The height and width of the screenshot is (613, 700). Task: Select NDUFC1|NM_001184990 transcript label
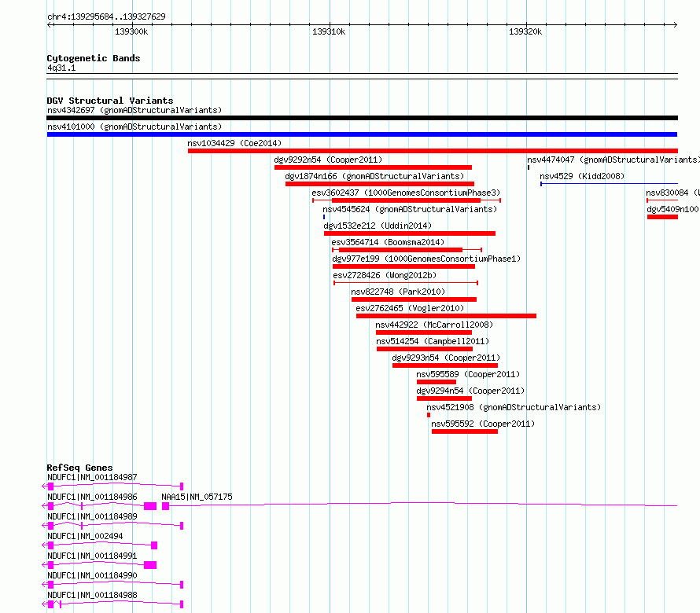coord(92,575)
